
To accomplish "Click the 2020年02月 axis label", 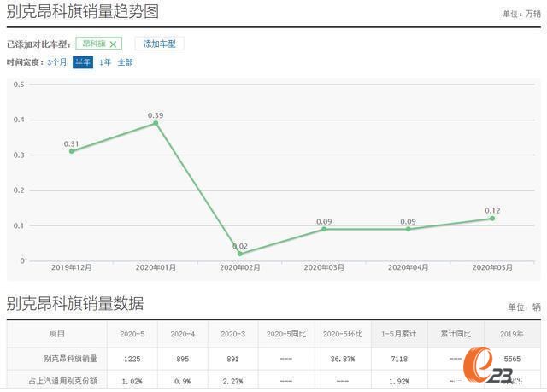I will (x=240, y=267).
